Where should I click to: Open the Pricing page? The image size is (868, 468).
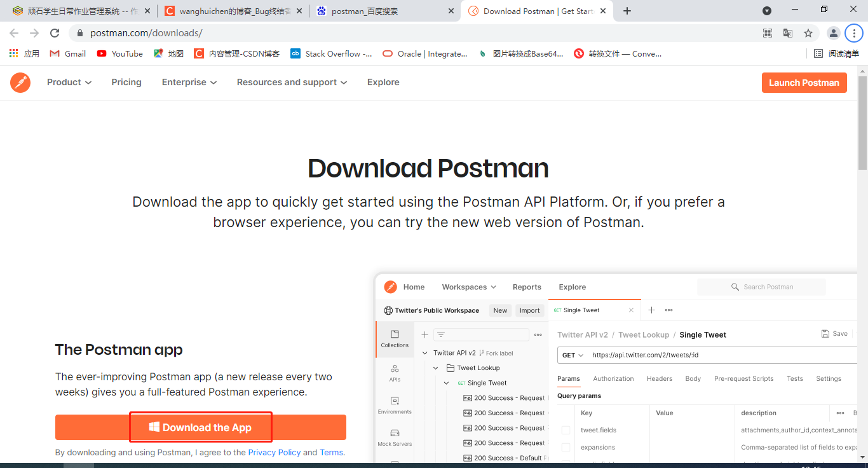point(126,83)
